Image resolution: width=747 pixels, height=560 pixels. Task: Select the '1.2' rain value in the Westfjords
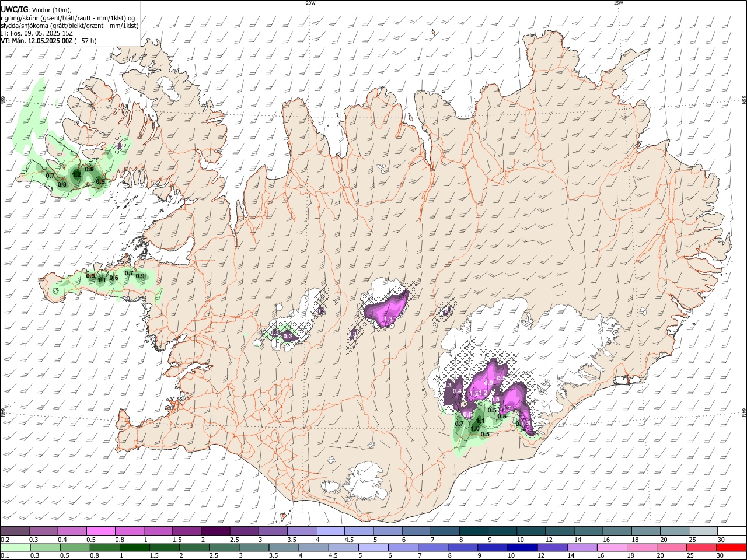tap(76, 174)
